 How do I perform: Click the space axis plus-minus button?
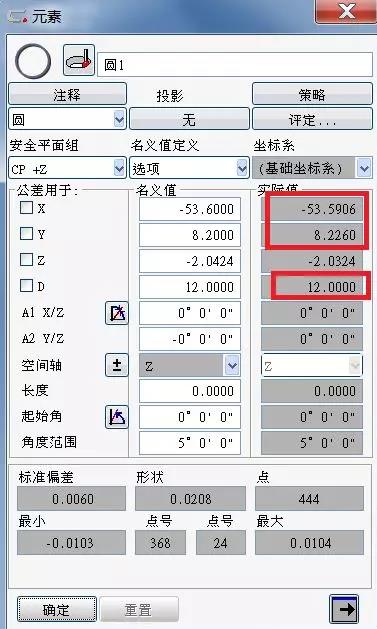[x=117, y=365]
